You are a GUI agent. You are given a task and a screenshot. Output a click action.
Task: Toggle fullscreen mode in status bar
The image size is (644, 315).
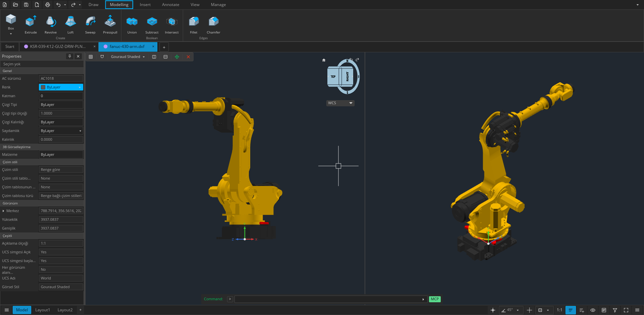pyautogui.click(x=626, y=310)
